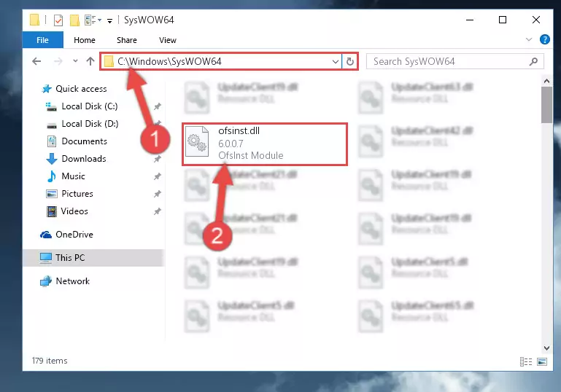Open Pictures in the sidebar
The width and height of the screenshot is (561, 392).
coord(77,194)
